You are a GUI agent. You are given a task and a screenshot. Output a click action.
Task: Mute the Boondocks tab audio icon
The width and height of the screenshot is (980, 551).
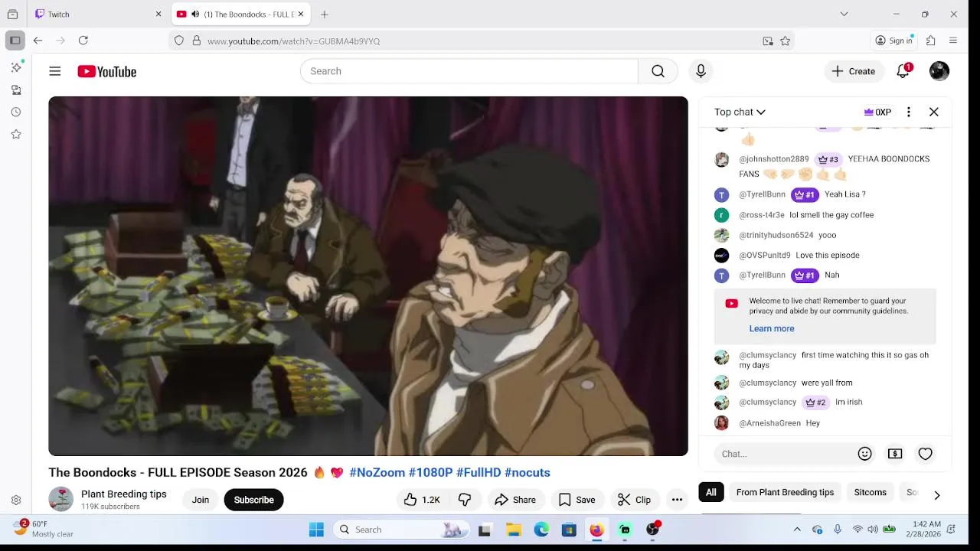[x=195, y=14]
